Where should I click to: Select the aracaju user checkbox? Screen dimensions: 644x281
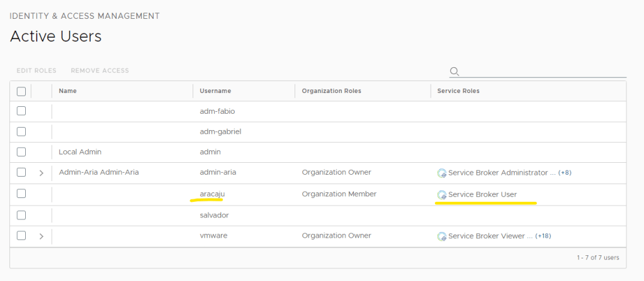tap(21, 194)
